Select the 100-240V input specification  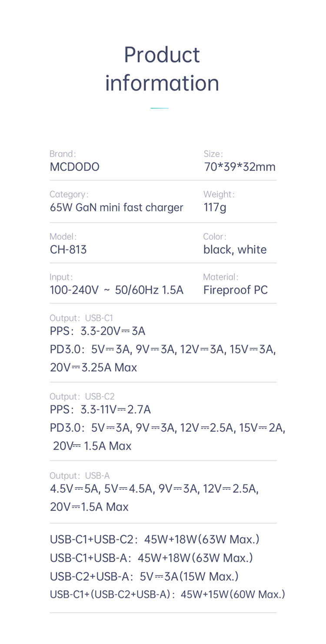[116, 290]
